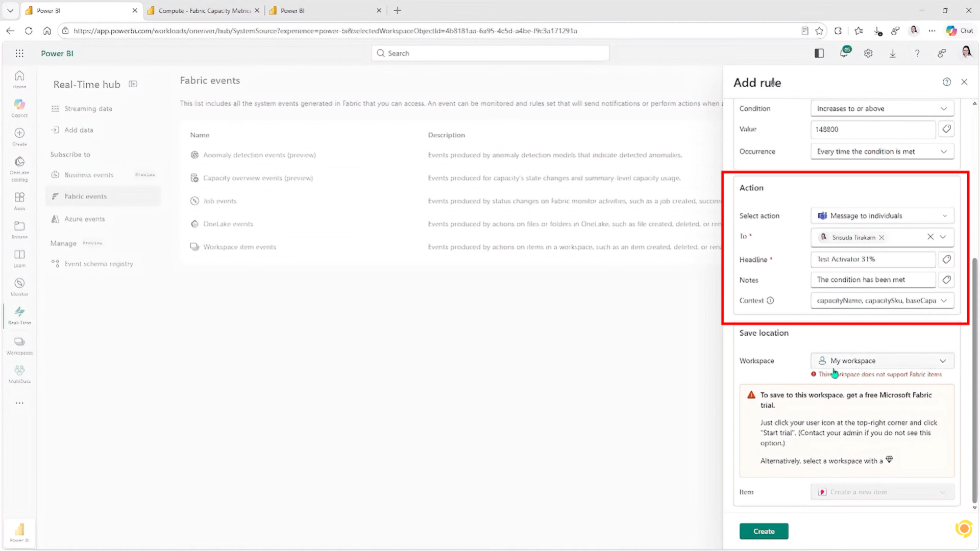The height and width of the screenshot is (551, 980).
Task: Edit the Value field showing 148800
Action: pos(873,129)
